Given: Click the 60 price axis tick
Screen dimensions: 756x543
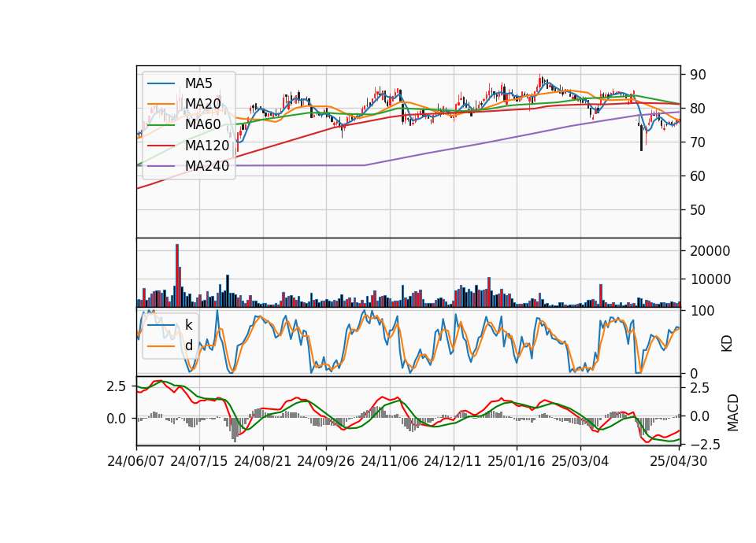Looking at the screenshot, I should 698,176.
